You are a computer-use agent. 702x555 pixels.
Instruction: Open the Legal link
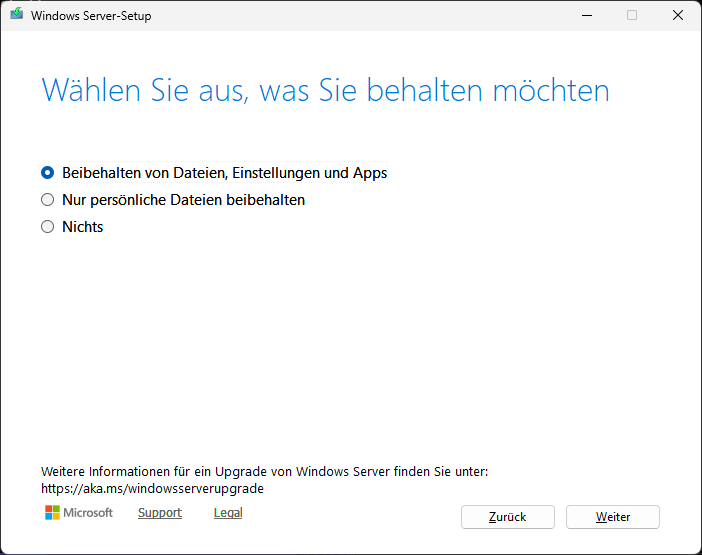[228, 512]
